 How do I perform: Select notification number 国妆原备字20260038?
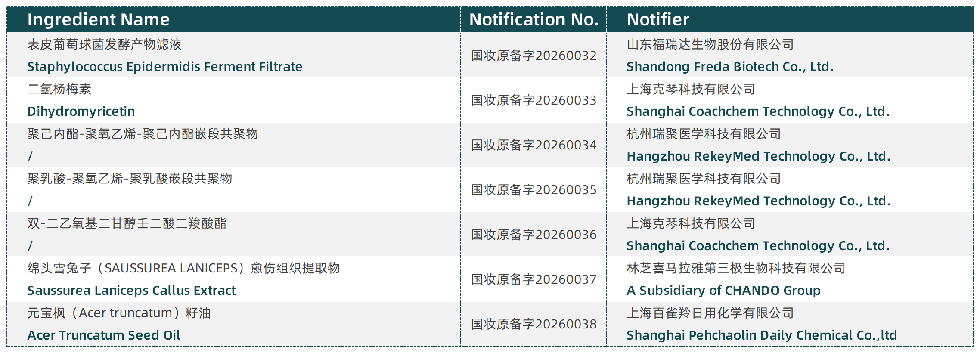(533, 324)
